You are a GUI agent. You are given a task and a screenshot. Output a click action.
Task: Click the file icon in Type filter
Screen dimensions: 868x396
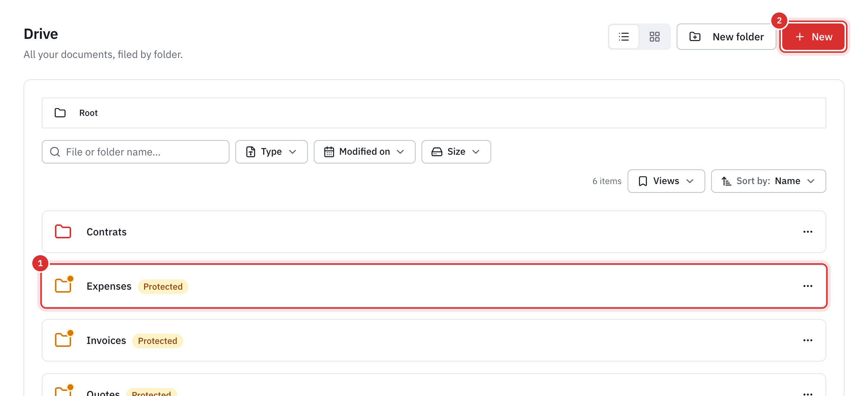(x=251, y=152)
